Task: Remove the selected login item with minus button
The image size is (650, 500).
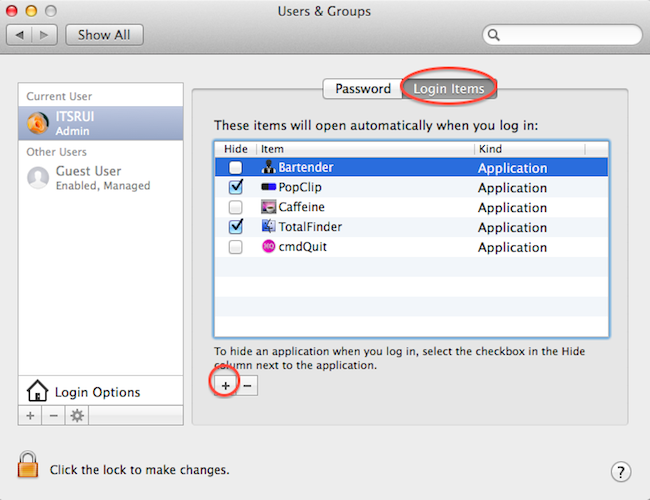Action: click(247, 386)
